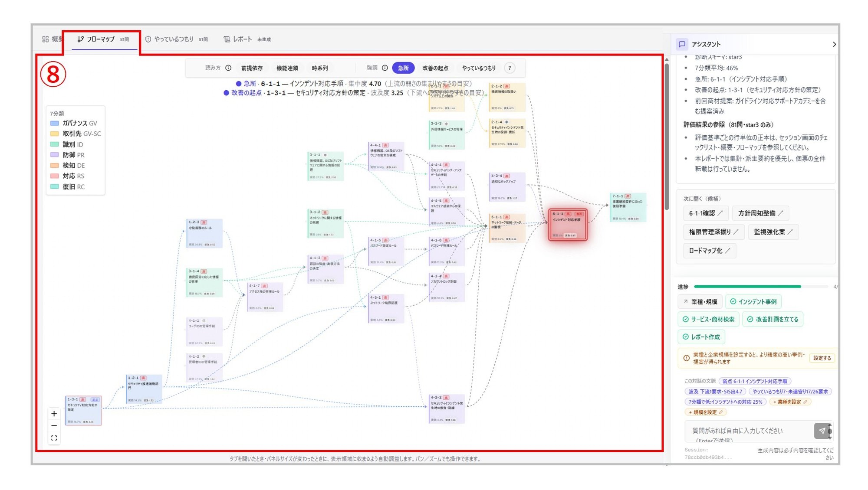Open the やっているつもり tab

176,39
